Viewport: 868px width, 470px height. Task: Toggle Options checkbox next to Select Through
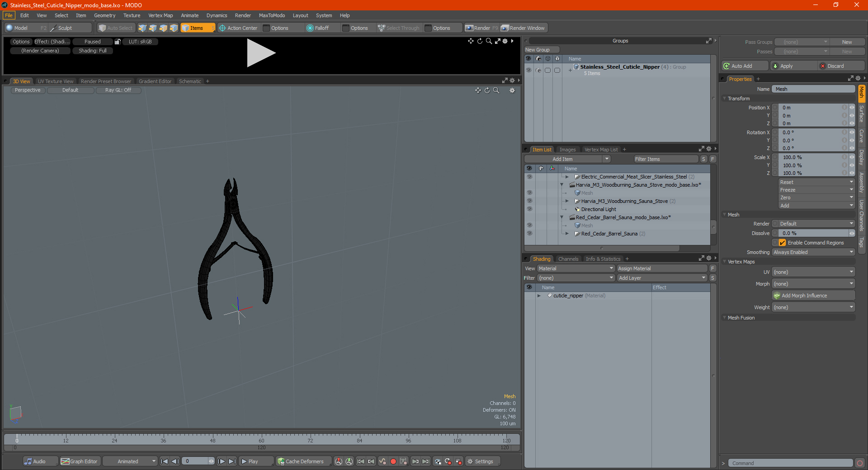pyautogui.click(x=428, y=28)
